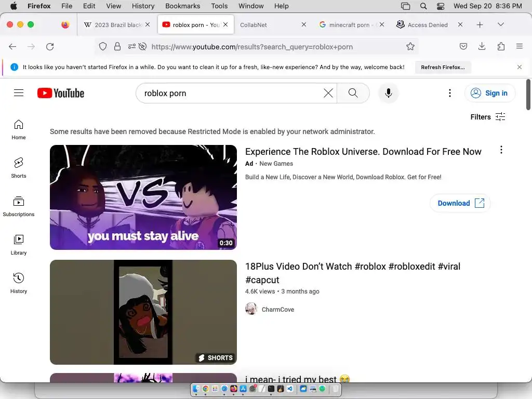Open the site permissions icon in address bar

131,46
